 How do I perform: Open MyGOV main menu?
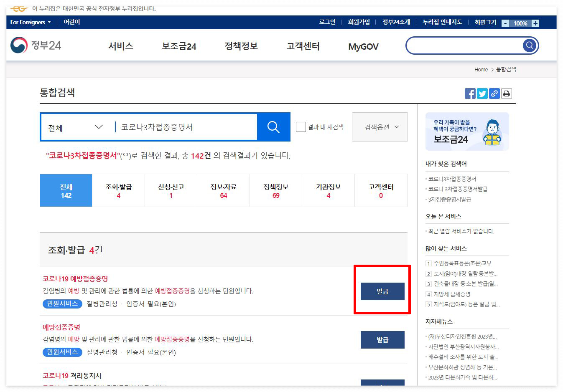[363, 47]
